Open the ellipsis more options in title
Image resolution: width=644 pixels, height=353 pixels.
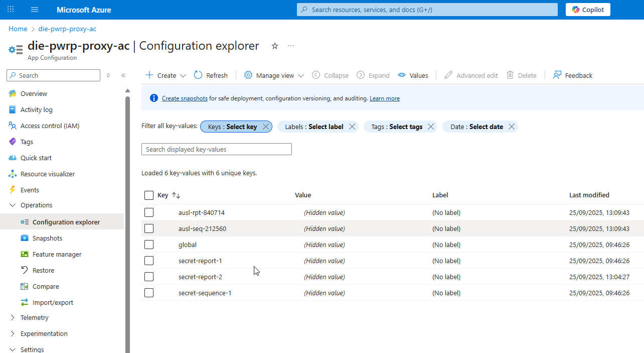[x=291, y=46]
